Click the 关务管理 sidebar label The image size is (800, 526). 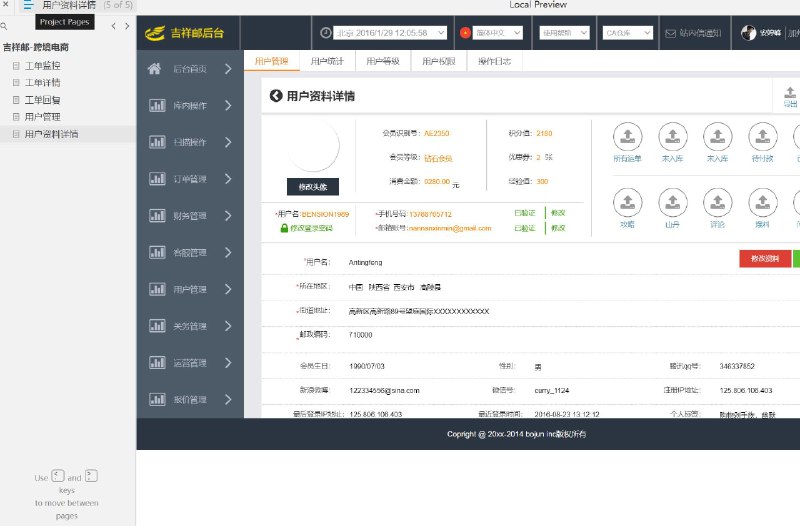point(190,326)
